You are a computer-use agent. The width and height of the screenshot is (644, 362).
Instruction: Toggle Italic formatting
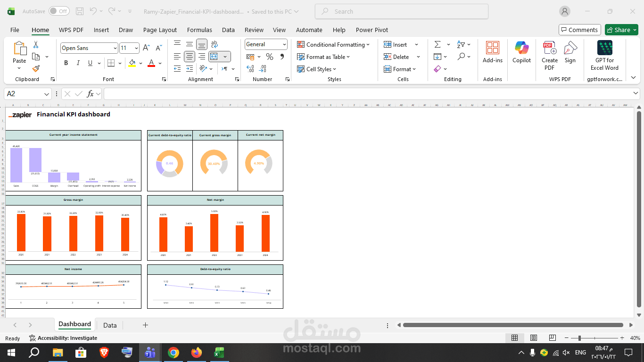pos(78,63)
